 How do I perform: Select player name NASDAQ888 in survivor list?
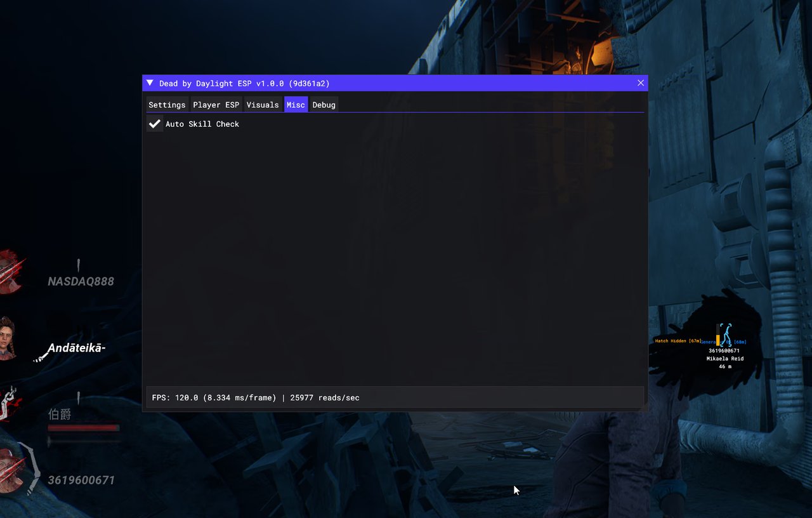pyautogui.click(x=81, y=281)
